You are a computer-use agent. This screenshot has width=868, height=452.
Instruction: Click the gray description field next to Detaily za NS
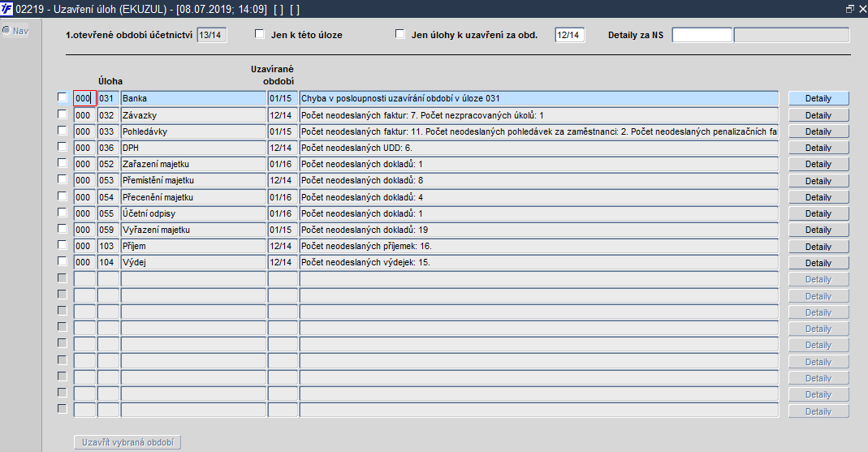[x=791, y=35]
